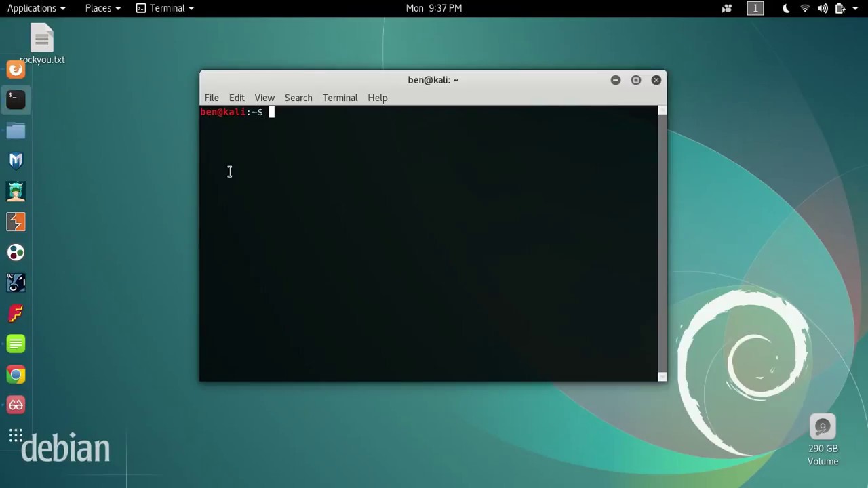868x488 pixels.
Task: Open the green notes icon in dock
Action: pyautogui.click(x=16, y=344)
